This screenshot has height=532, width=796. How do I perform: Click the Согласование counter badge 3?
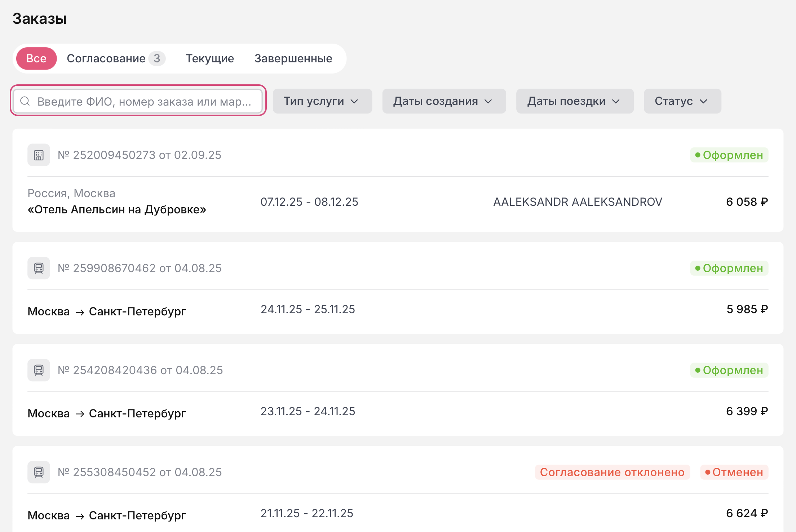click(157, 58)
